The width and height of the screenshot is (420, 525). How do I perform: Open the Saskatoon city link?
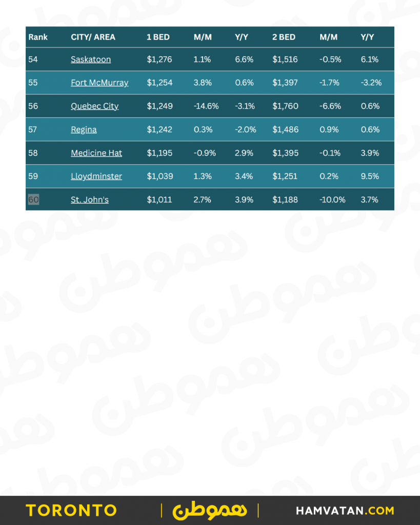91,59
